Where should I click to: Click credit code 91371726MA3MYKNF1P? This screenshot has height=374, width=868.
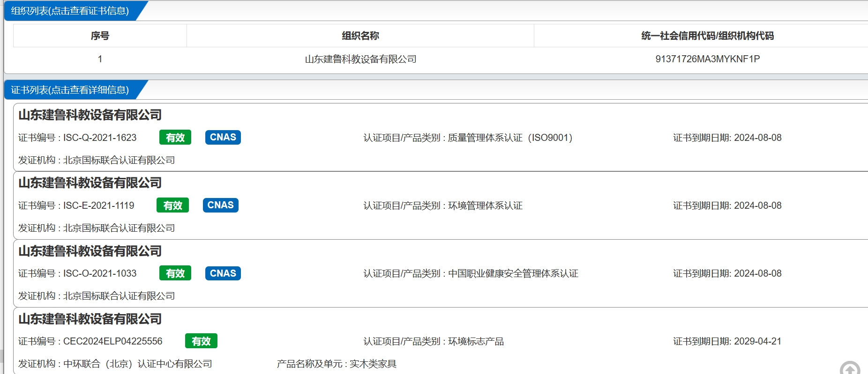click(x=708, y=59)
